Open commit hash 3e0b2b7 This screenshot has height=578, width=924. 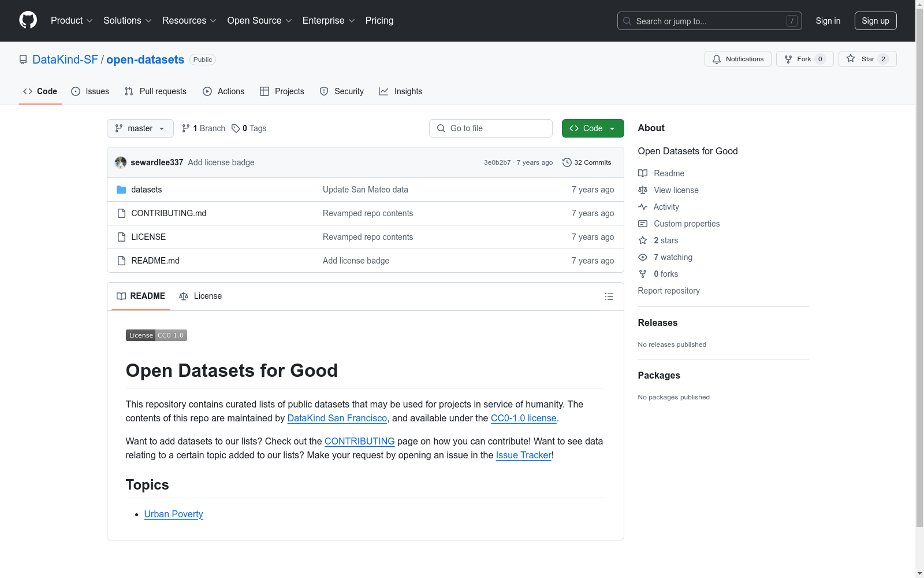point(497,162)
